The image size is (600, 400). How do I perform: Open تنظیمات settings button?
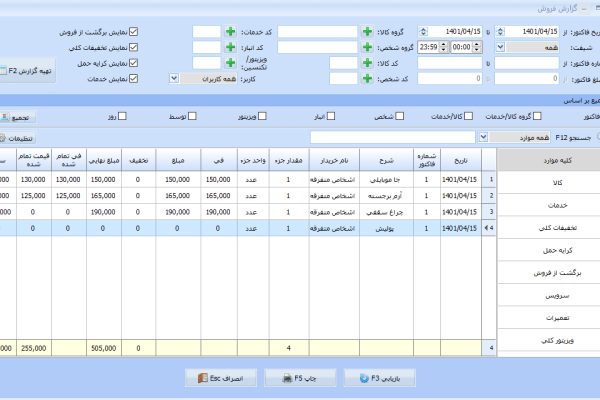point(18,138)
